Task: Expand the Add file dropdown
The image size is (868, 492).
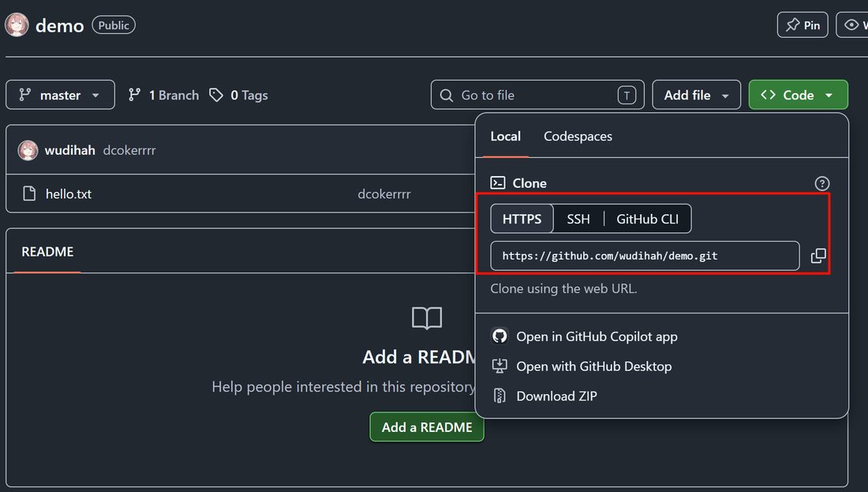Action: [x=697, y=95]
